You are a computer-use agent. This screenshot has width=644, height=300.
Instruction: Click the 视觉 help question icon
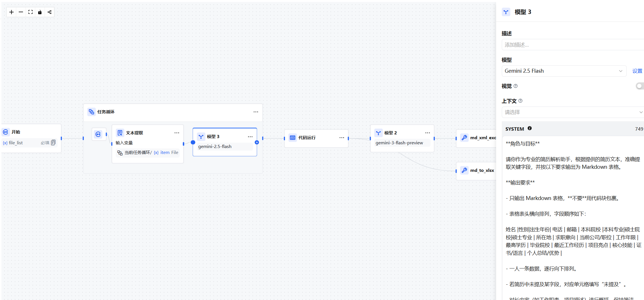(516, 86)
